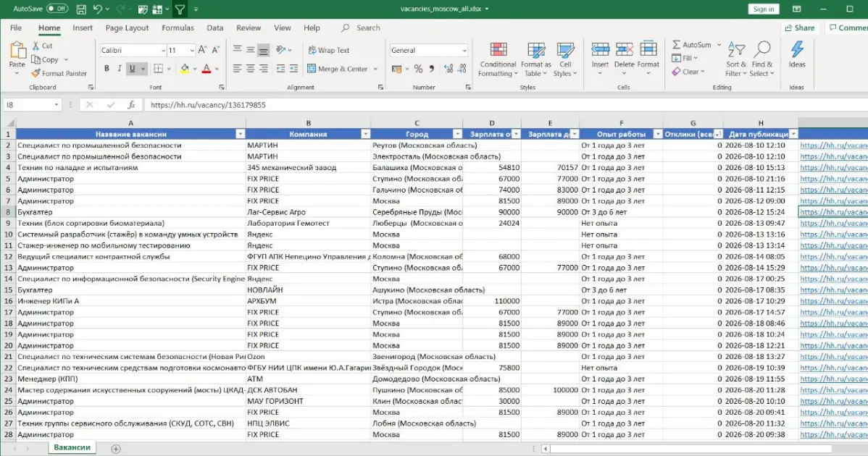Open Format as Table gallery
Viewport: 868px width, 456px height.
536,59
